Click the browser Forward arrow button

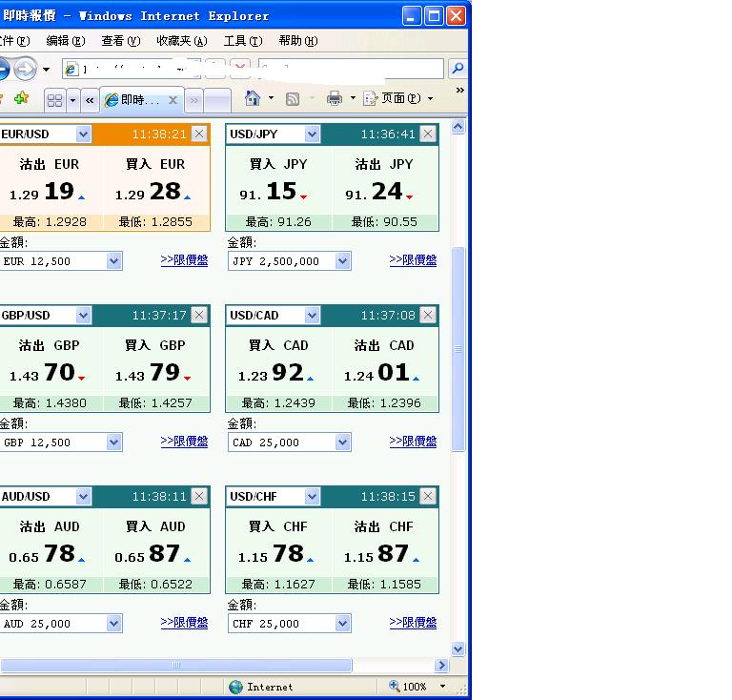click(25, 69)
